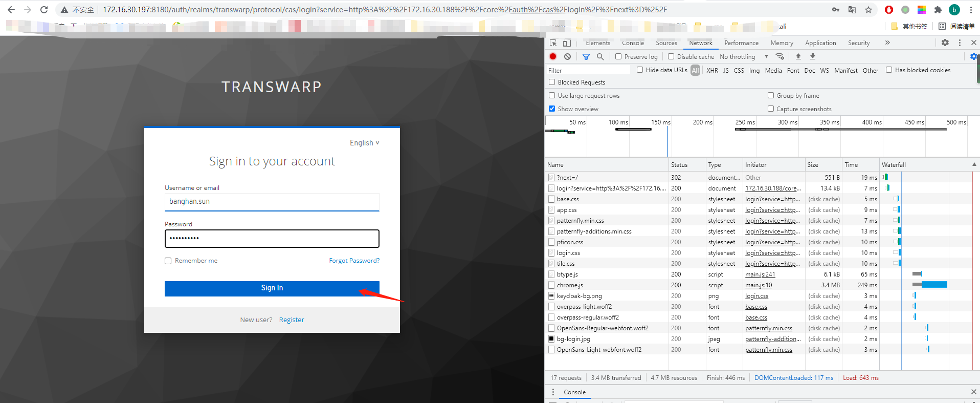980x403 pixels.
Task: Open the Forgot Password? link
Action: pyautogui.click(x=354, y=261)
